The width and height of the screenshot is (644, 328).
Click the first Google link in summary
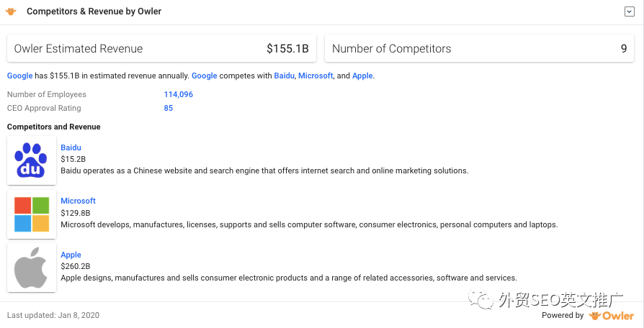[20, 76]
